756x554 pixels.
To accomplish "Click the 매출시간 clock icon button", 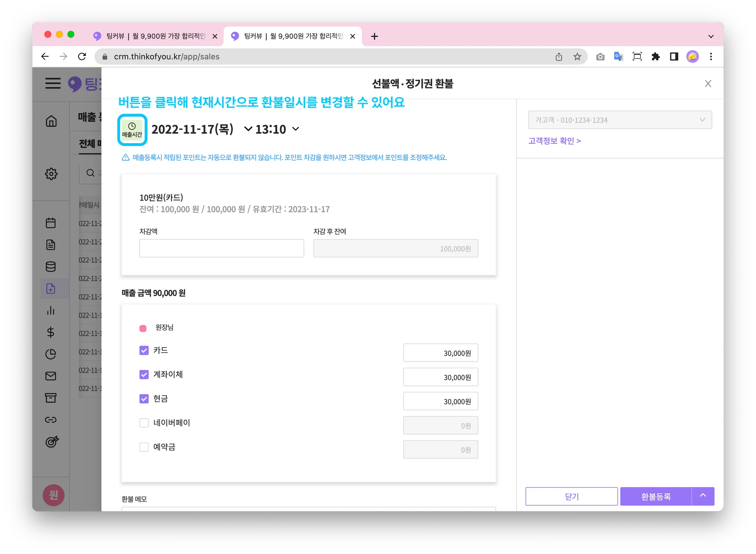I will pos(132,130).
